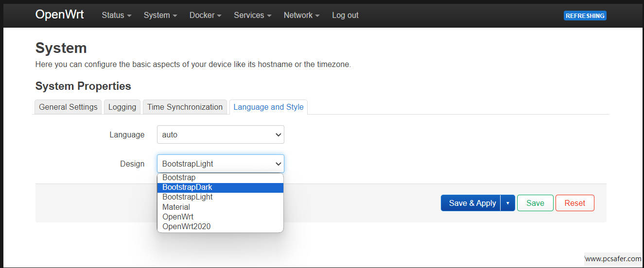Select BootstrapDark from the list

187,187
